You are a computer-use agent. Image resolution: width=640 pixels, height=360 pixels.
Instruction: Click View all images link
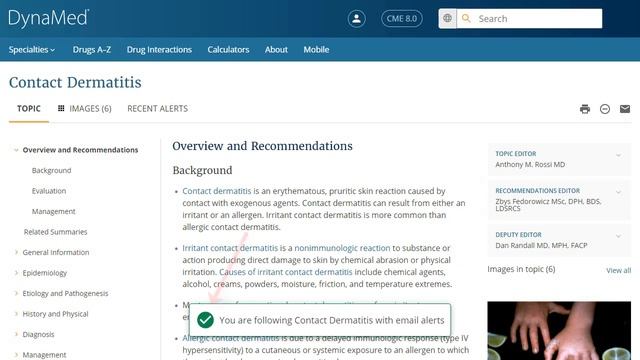click(x=618, y=270)
